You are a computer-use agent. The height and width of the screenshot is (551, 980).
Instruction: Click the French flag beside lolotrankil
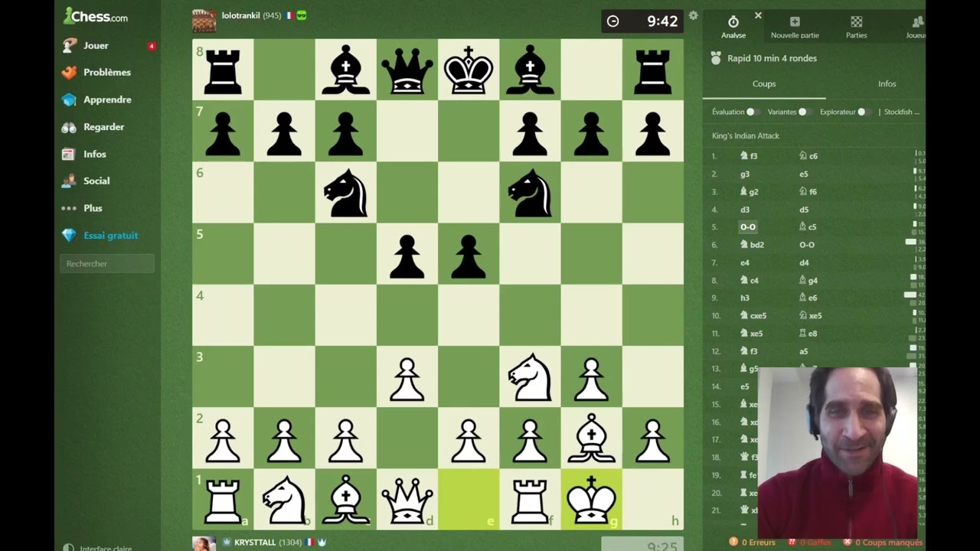289,15
